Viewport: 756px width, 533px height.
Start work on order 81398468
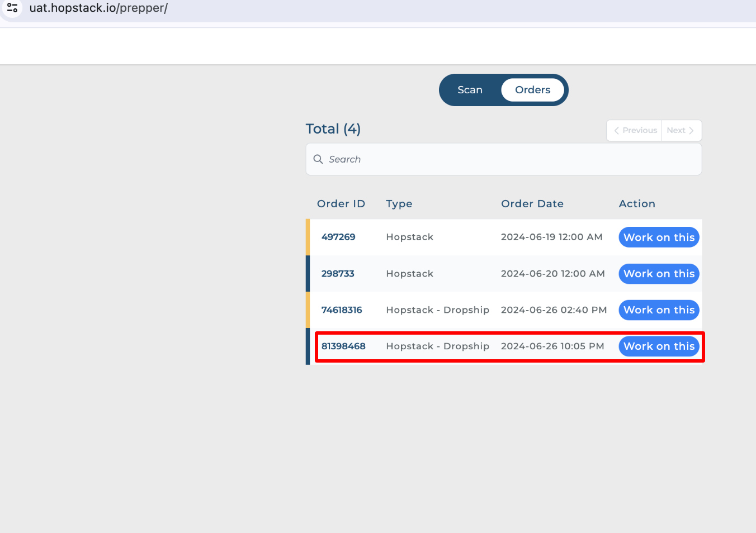click(659, 346)
